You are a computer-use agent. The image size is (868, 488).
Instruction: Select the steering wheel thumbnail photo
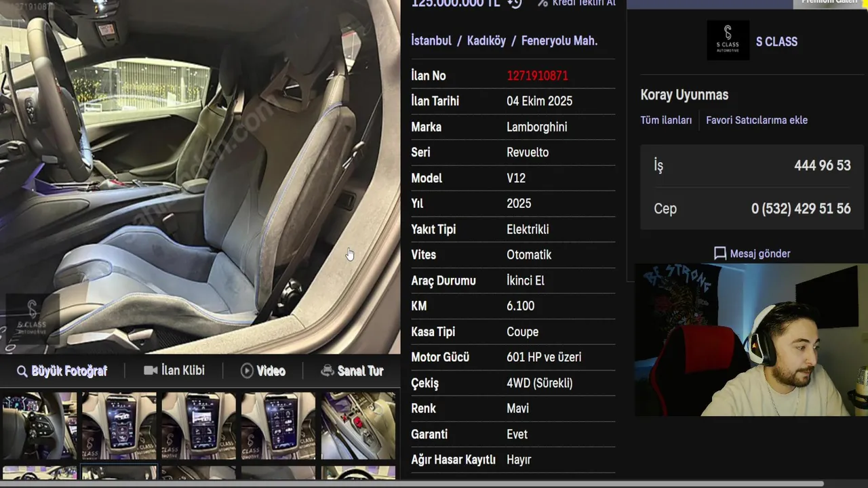coord(39,426)
